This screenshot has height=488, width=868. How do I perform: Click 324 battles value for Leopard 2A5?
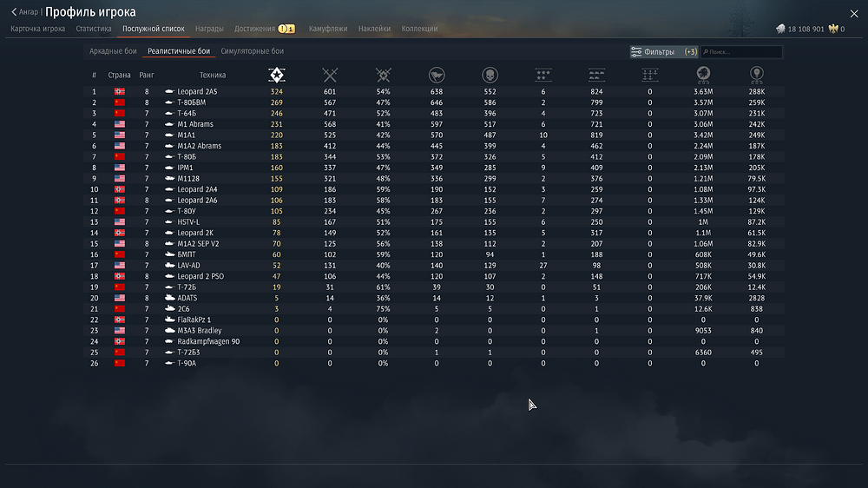pyautogui.click(x=276, y=91)
